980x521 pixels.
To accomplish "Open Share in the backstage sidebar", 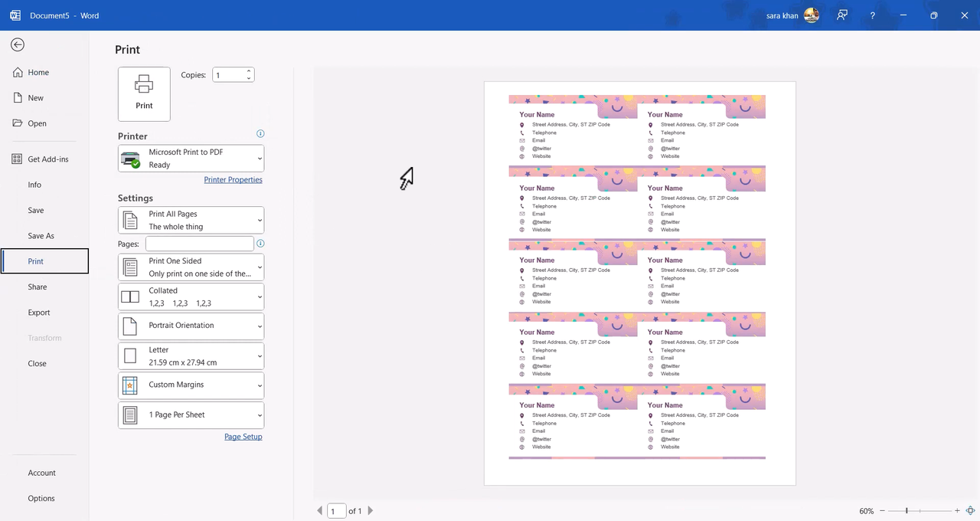I will (x=44, y=287).
